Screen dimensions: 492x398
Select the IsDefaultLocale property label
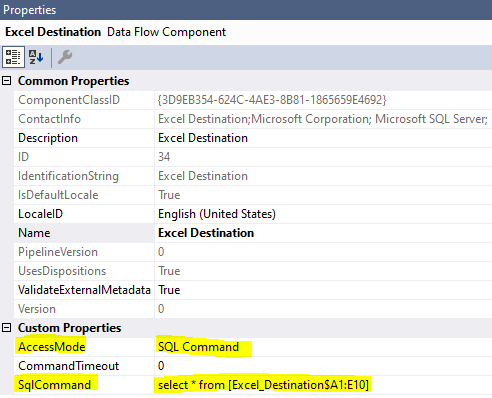tap(58, 195)
